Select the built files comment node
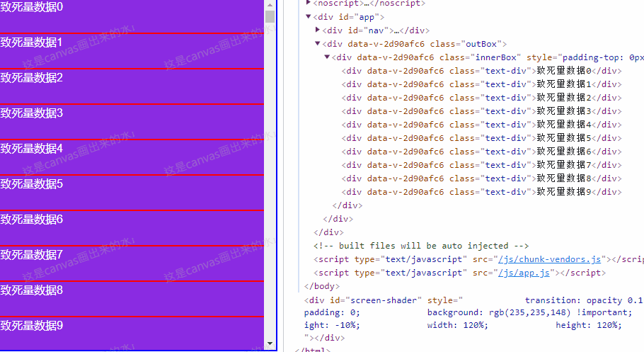Viewport: 644px width, 352px height. click(421, 246)
